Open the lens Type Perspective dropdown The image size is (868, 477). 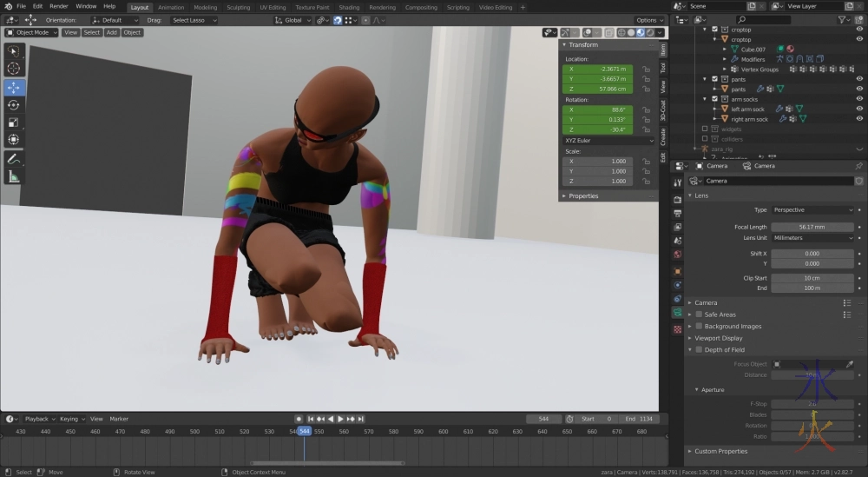click(812, 209)
